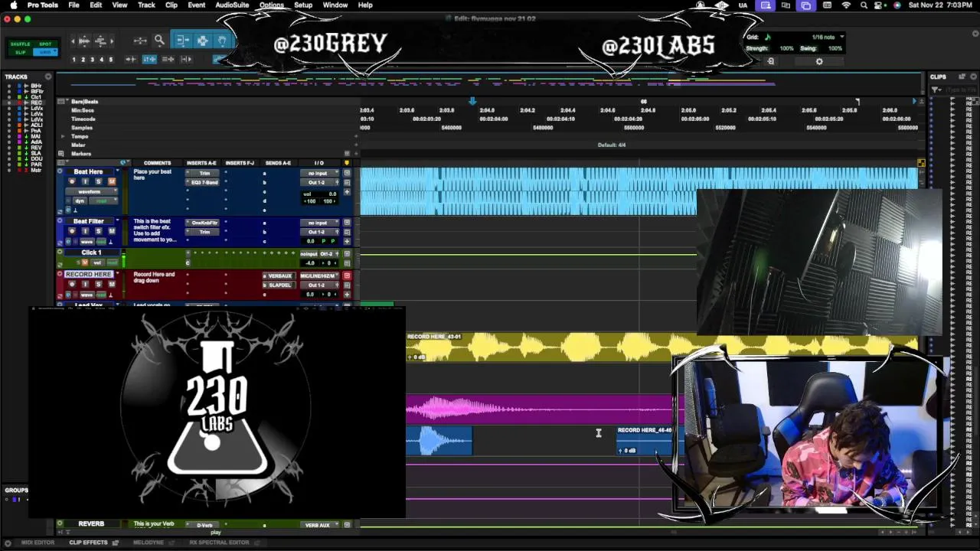Toggle Insertion Follows Playback button
Image resolution: width=980 pixels, height=551 pixels.
coord(186,59)
